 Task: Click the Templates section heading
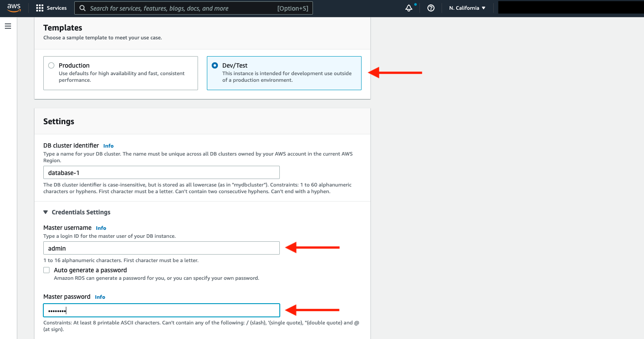click(63, 28)
